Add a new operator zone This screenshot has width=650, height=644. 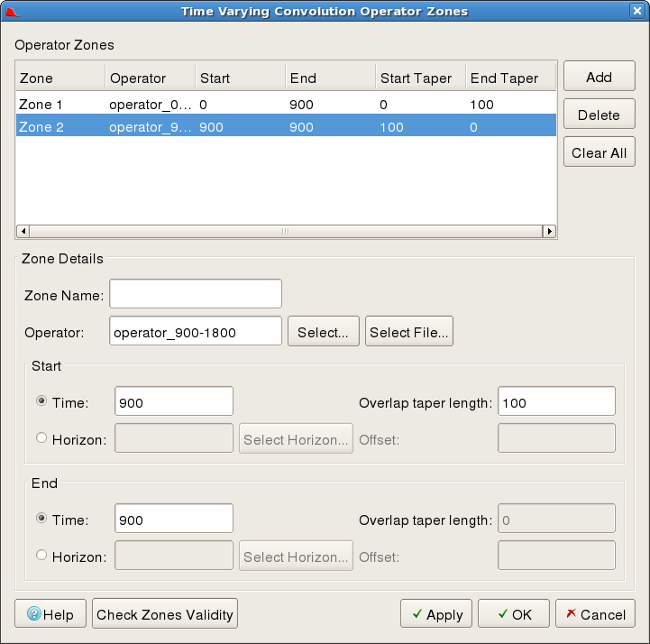599,77
